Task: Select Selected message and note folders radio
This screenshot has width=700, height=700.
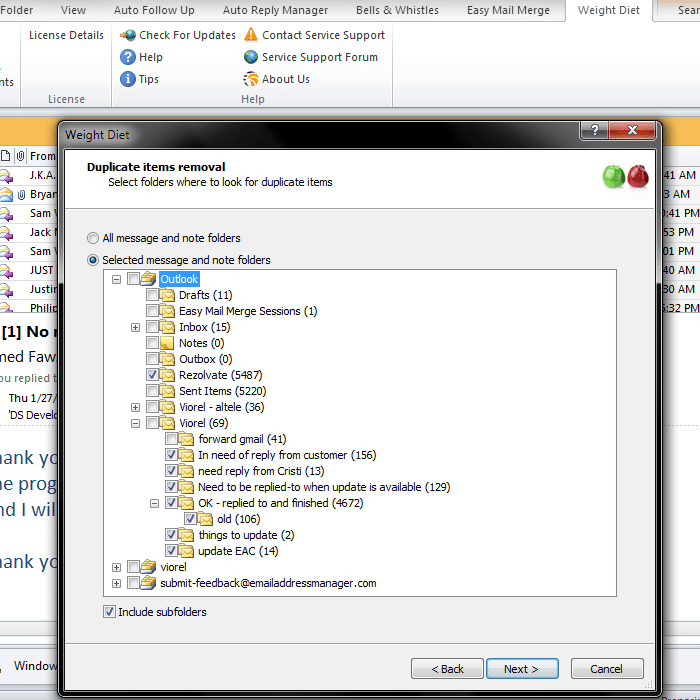Action: click(x=93, y=260)
